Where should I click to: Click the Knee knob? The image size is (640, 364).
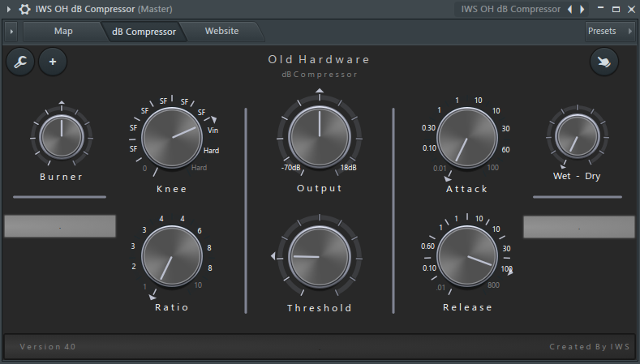point(172,138)
